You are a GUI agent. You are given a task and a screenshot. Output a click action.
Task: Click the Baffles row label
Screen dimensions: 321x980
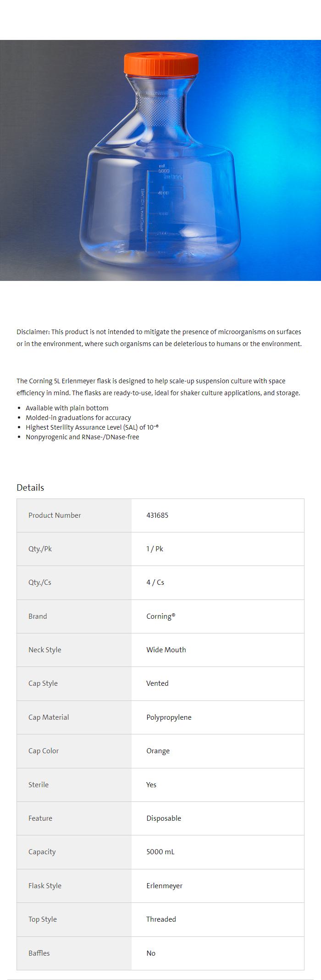pyautogui.click(x=39, y=953)
